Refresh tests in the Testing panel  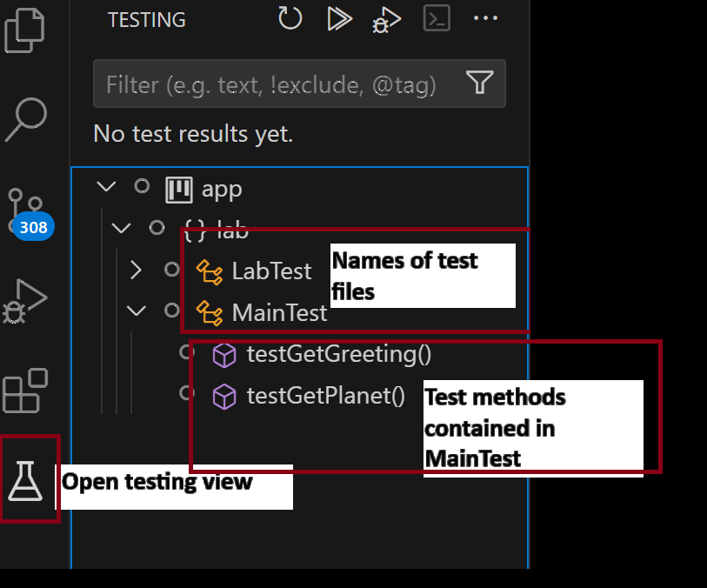pyautogui.click(x=290, y=18)
